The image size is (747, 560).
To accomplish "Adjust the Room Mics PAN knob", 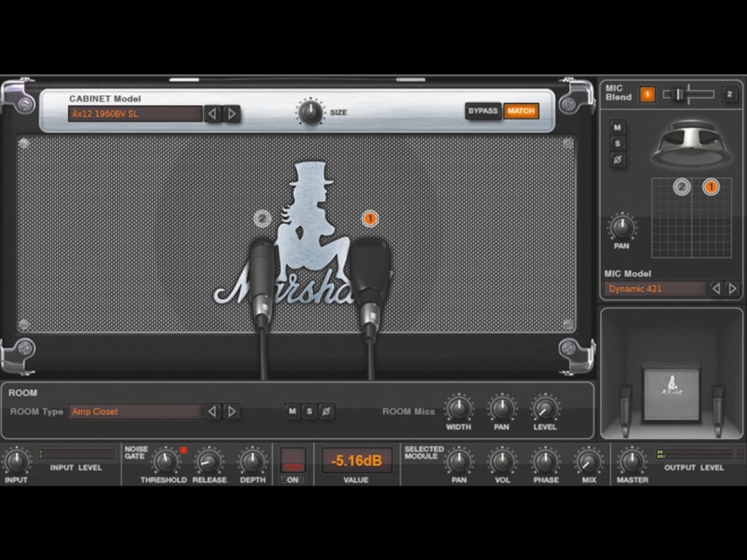I will click(502, 408).
